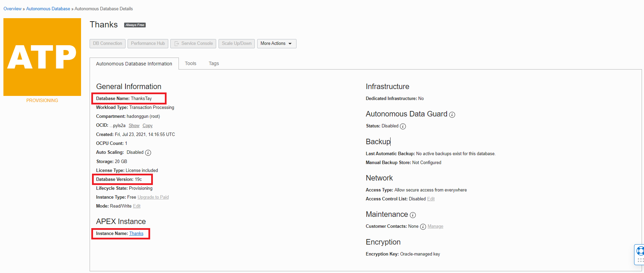Click 'Last Automatic Backup' text line
Screen dimensions: 644x273
pos(431,154)
